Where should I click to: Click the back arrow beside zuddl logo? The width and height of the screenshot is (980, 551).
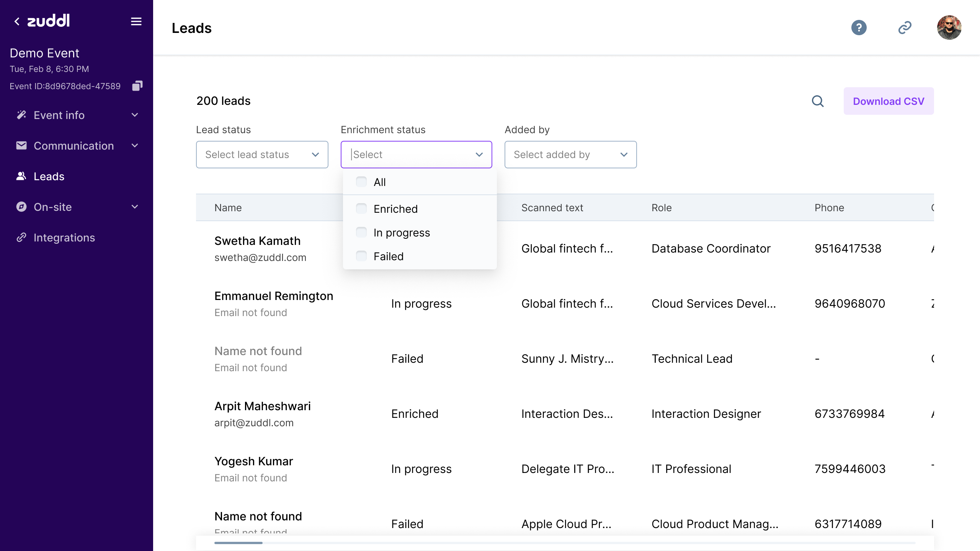17,21
